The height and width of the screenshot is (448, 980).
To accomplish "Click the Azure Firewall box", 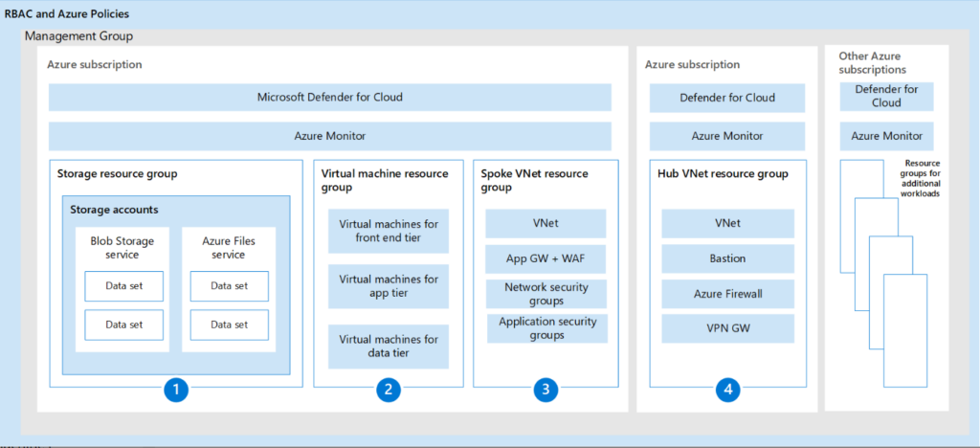I will [727, 294].
